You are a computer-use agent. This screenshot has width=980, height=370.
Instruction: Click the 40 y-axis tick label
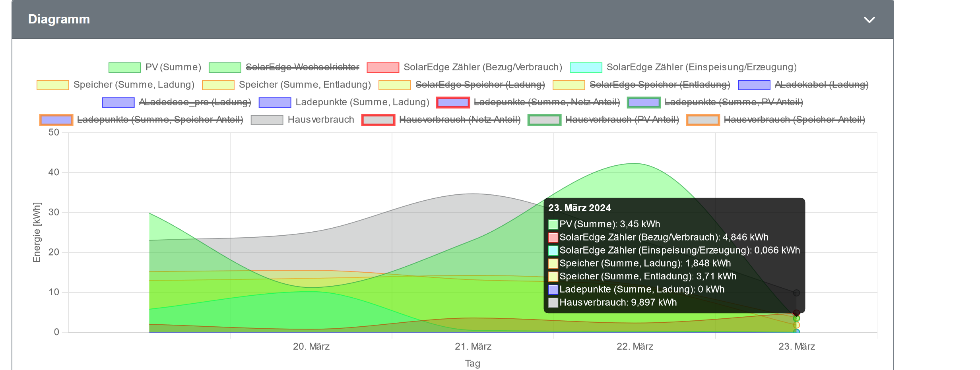tap(54, 172)
